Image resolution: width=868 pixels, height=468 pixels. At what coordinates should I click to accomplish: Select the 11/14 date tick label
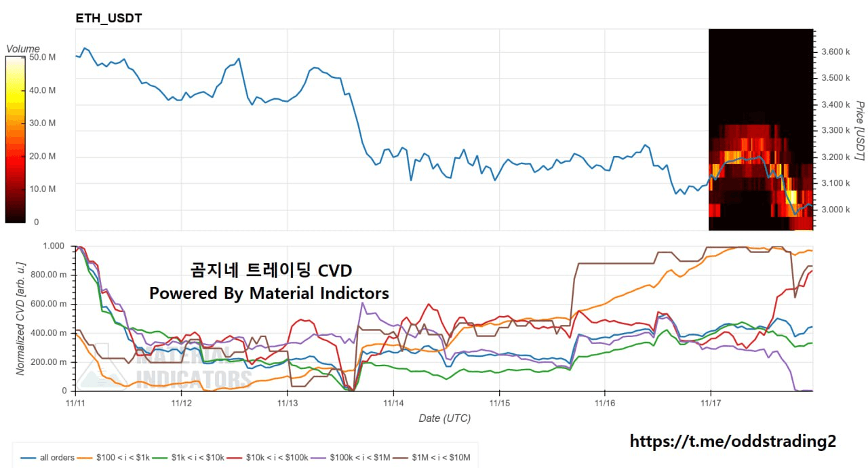(393, 402)
